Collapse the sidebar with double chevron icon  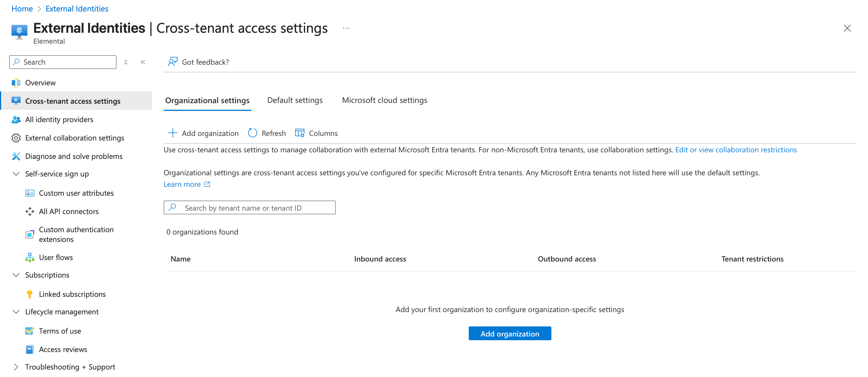click(x=143, y=62)
